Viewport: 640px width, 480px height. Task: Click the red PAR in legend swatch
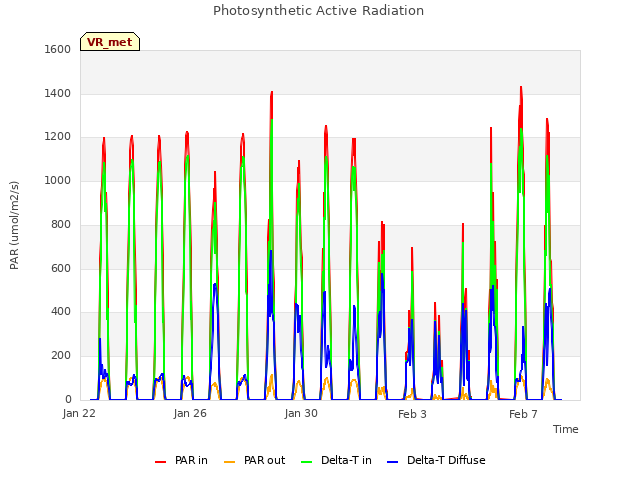[x=160, y=462]
